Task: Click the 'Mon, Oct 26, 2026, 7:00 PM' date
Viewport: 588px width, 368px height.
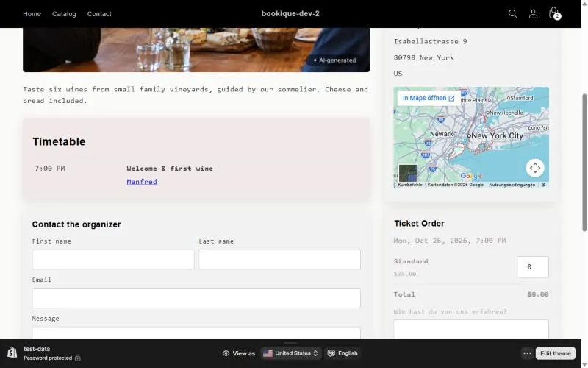Action: [450, 241]
